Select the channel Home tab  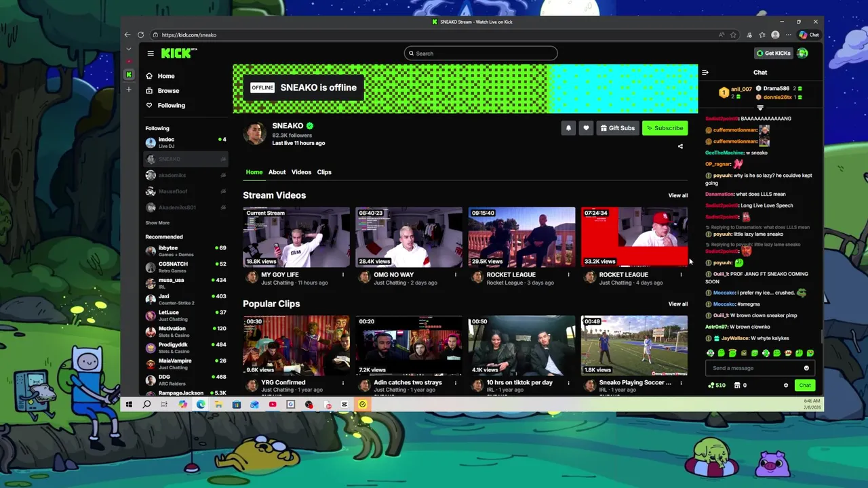click(x=254, y=172)
